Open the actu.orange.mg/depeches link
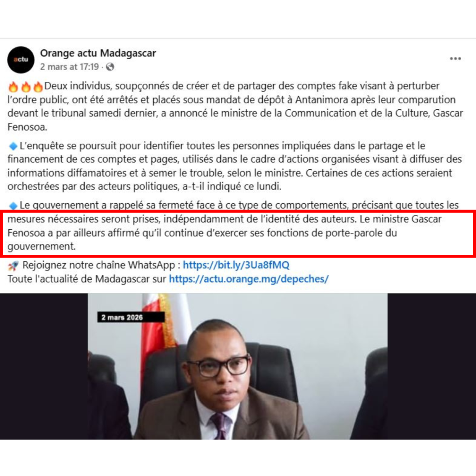 tap(249, 279)
